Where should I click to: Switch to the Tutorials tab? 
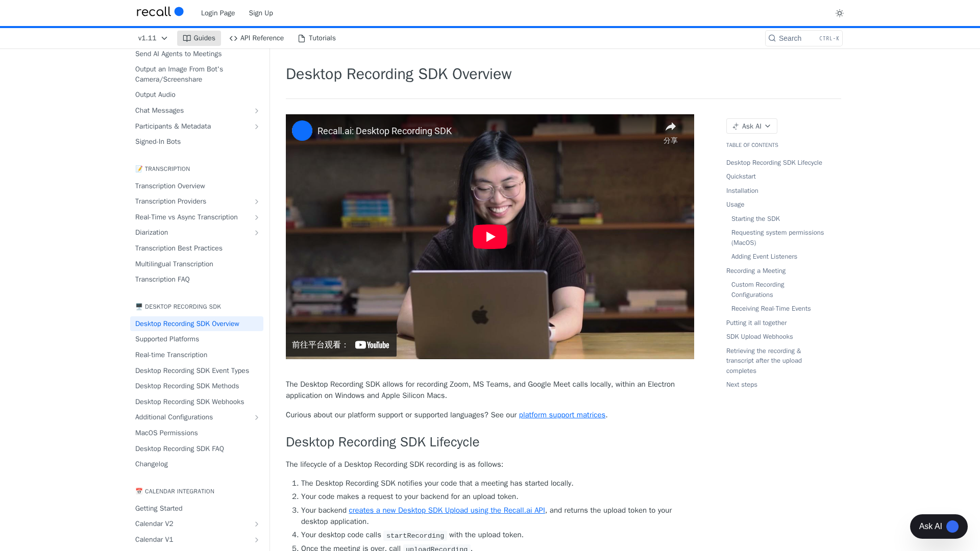click(317, 38)
